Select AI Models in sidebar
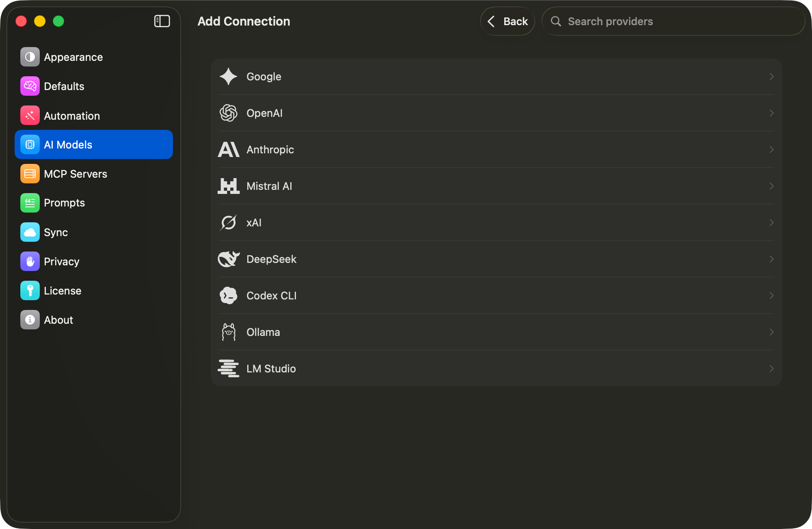812x529 pixels. [x=94, y=144]
